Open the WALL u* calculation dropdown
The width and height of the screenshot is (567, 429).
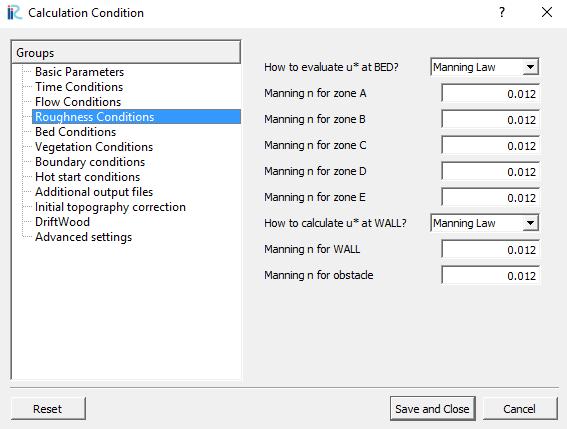(485, 223)
